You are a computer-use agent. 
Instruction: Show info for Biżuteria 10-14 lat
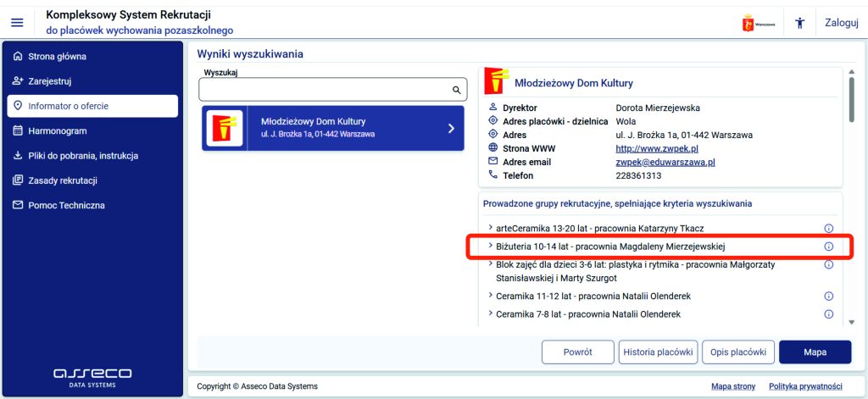point(829,247)
